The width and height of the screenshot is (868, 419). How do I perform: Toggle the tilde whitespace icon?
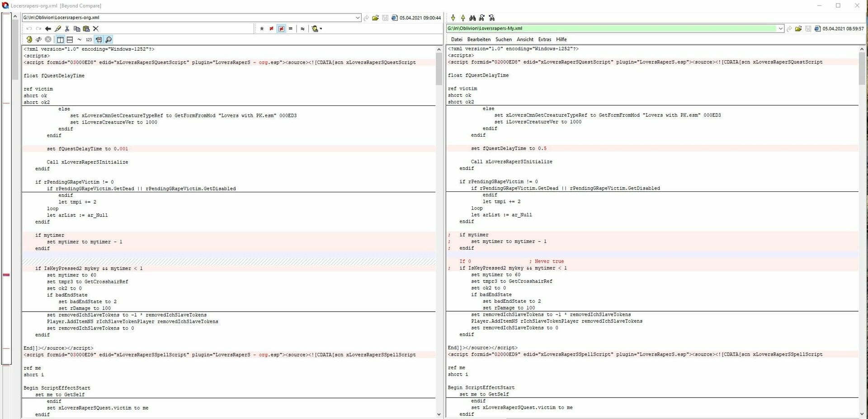[x=79, y=39]
